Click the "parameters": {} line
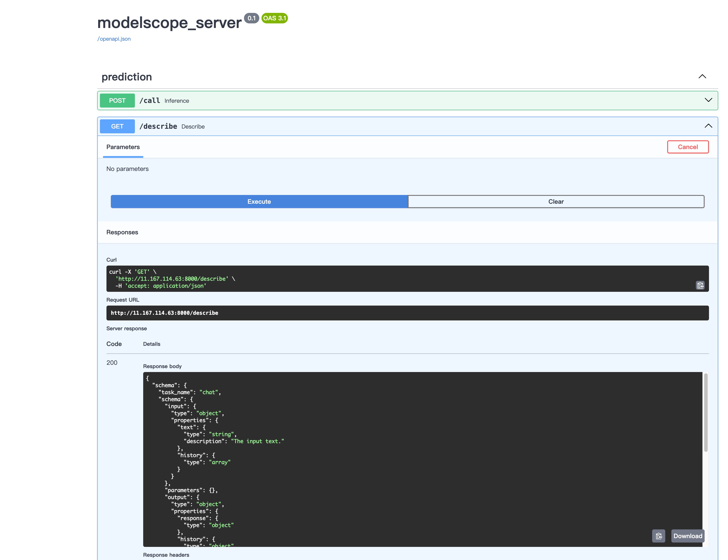728x560 pixels. point(191,490)
